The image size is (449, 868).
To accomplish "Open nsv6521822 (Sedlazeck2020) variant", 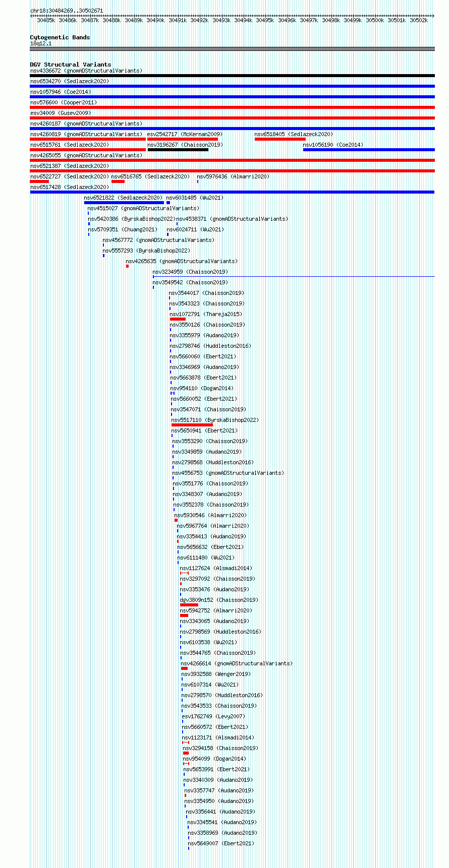I will 124,198.
